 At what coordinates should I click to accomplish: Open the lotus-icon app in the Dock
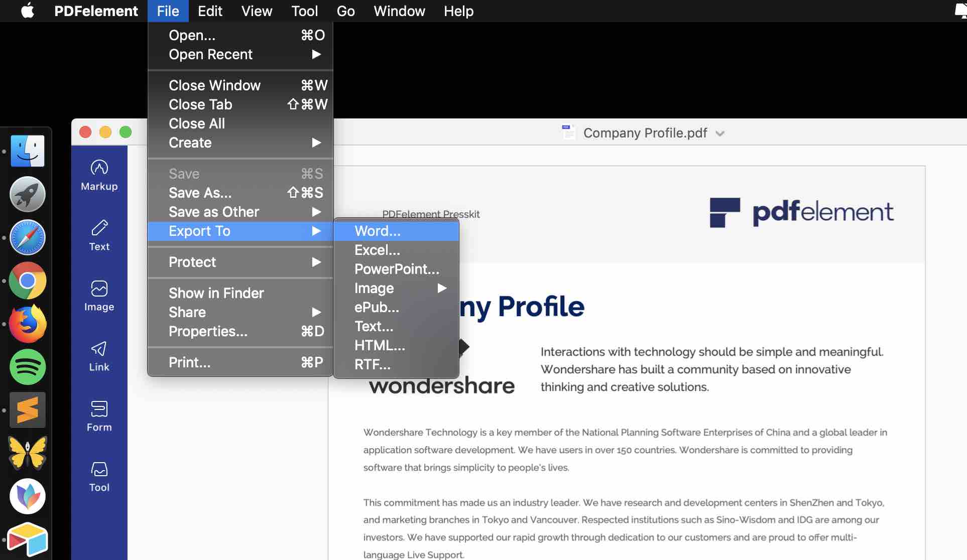click(x=28, y=496)
